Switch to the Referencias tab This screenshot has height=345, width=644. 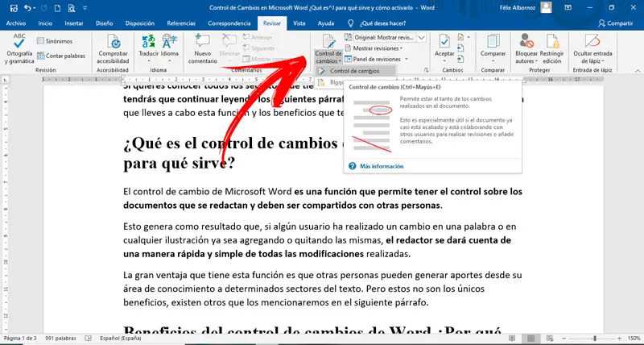pyautogui.click(x=181, y=23)
